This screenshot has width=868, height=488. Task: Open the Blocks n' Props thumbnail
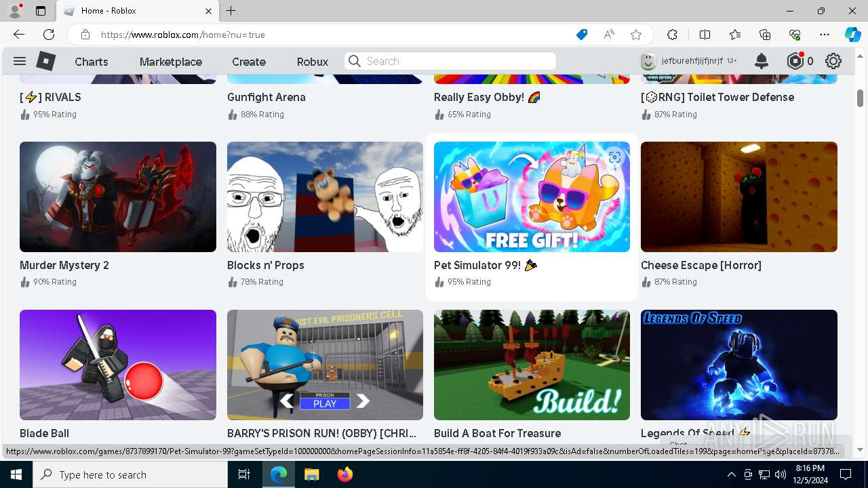tap(325, 197)
